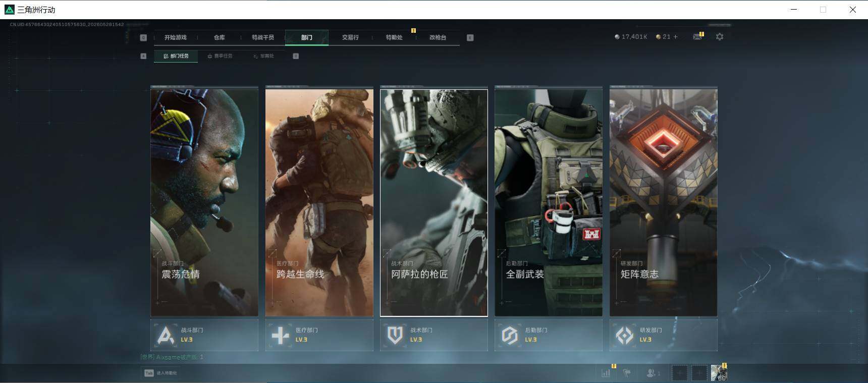868x383 pixels.
Task: Click the expand icon on 跨越生命线 card
Action: point(273,253)
